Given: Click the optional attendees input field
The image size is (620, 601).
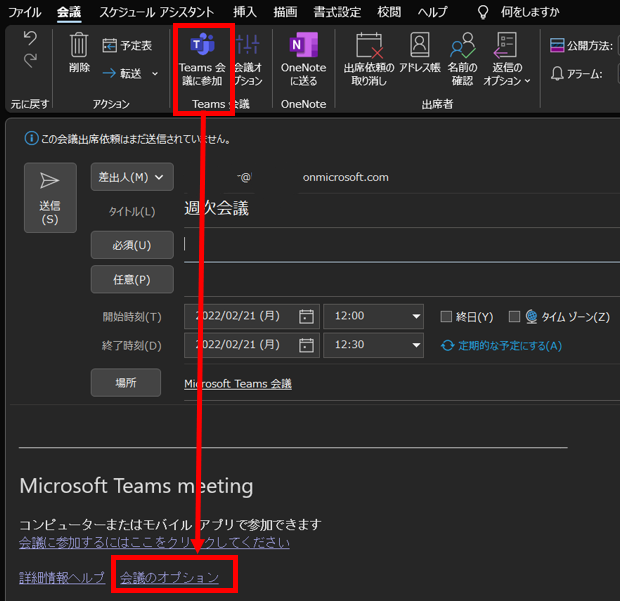Looking at the screenshot, I should tap(402, 280).
